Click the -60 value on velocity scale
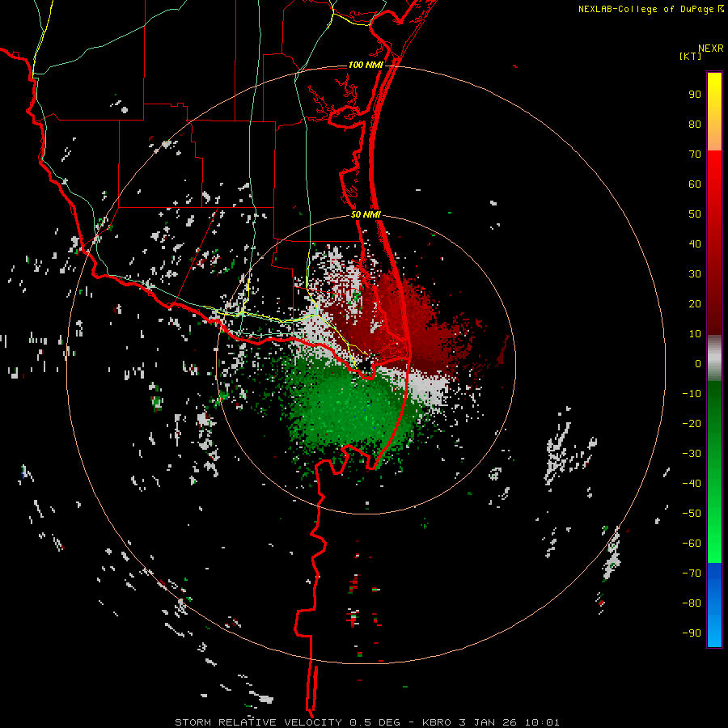728x728 pixels. tap(692, 544)
